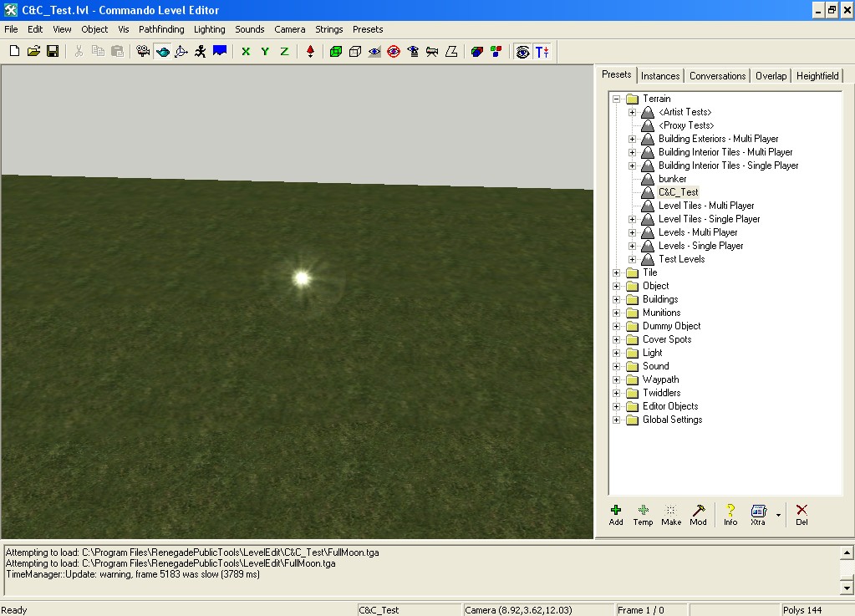The image size is (855, 616).
Task: Click the Info question mark icon
Action: point(730,514)
